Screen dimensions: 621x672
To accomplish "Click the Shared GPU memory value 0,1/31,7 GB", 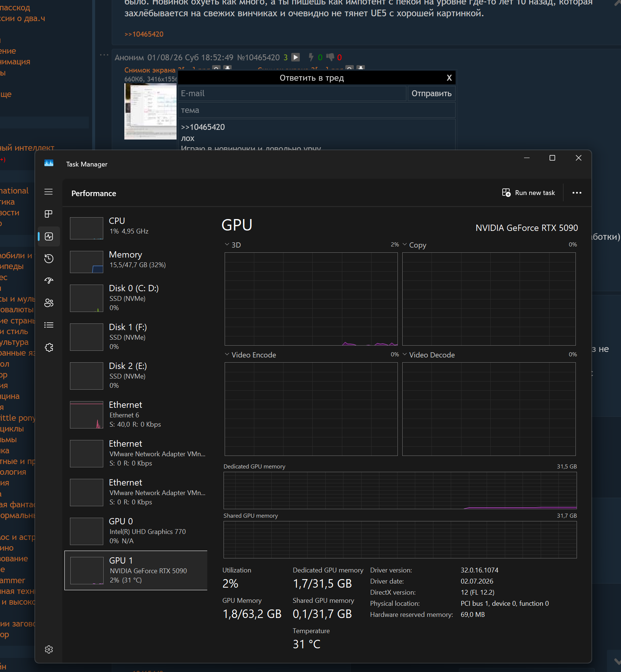I will tap(322, 614).
